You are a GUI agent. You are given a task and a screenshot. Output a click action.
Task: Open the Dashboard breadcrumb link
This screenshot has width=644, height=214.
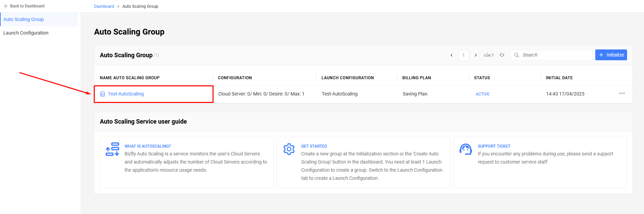pos(104,6)
